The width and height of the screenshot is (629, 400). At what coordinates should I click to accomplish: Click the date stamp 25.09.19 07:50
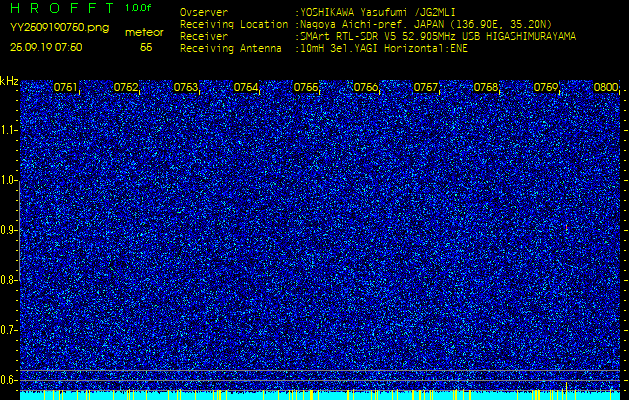[46, 47]
